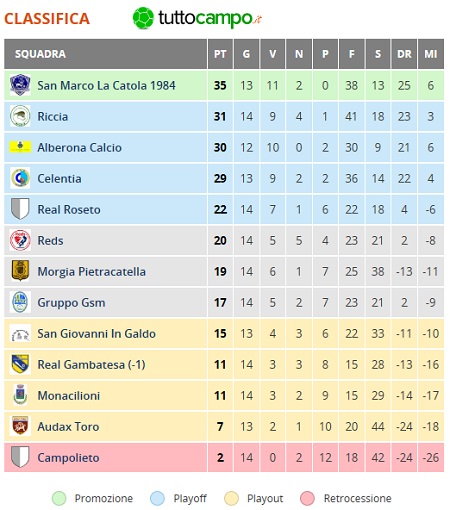This screenshot has height=510, width=450.
Task: Click the Gruppo Gsm logo
Action: (x=20, y=302)
